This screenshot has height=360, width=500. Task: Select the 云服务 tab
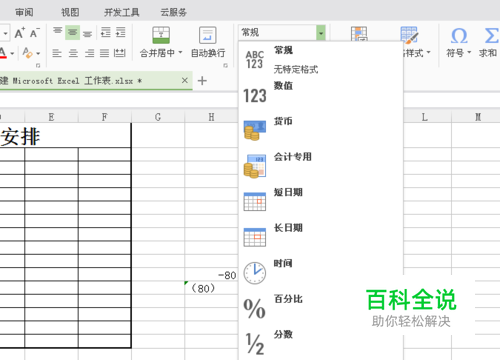pyautogui.click(x=174, y=12)
